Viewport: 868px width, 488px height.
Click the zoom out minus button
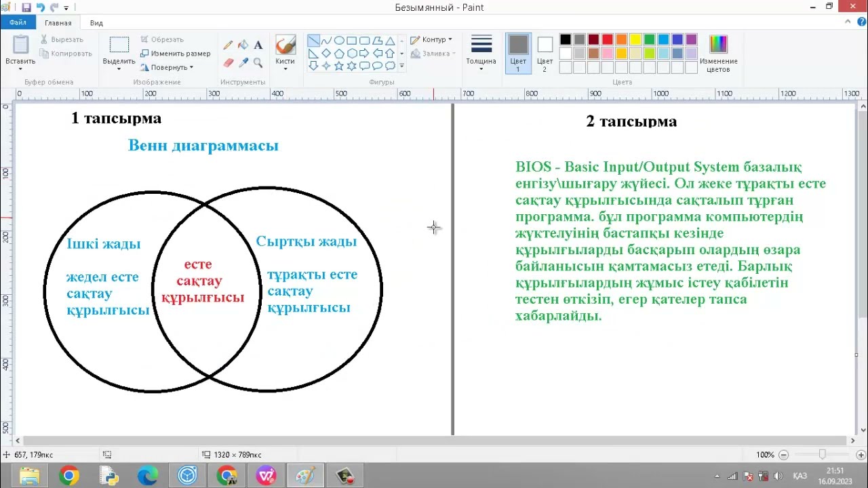[x=784, y=455]
